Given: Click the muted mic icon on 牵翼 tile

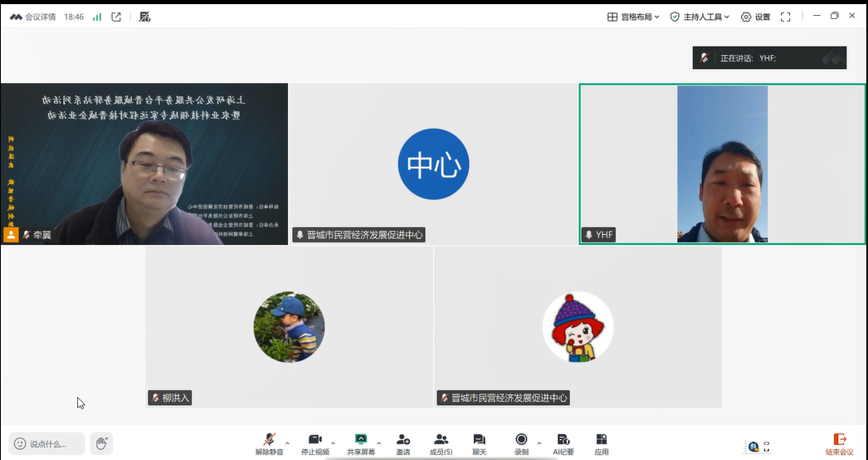Looking at the screenshot, I should (x=26, y=235).
